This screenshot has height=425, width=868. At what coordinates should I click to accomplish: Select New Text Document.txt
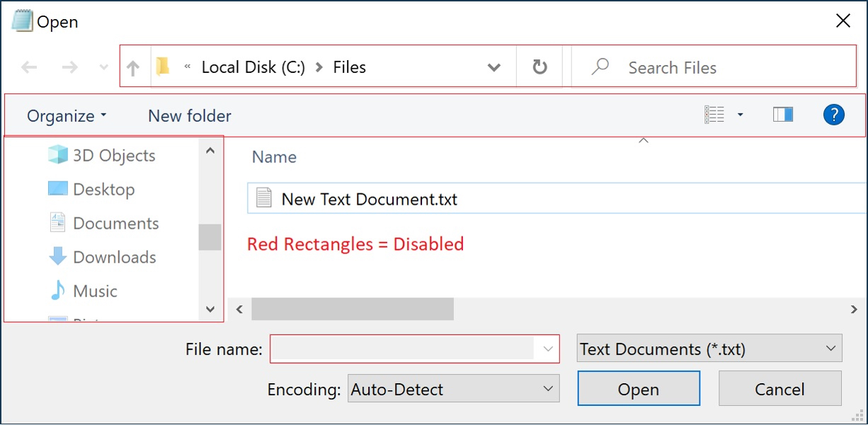[x=370, y=198]
